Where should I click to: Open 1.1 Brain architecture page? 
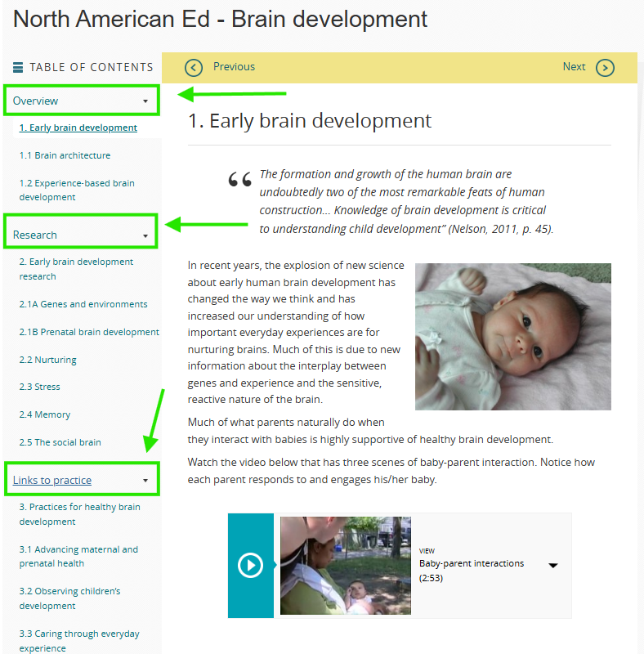pyautogui.click(x=65, y=155)
